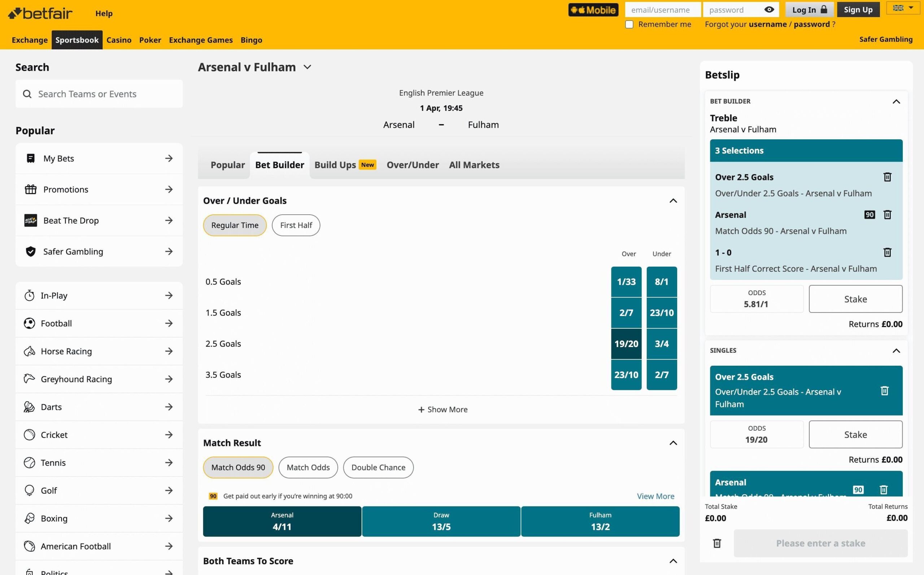Remove Over 2.5 Goals from bet builder
This screenshot has height=575, width=924.
[x=887, y=177]
